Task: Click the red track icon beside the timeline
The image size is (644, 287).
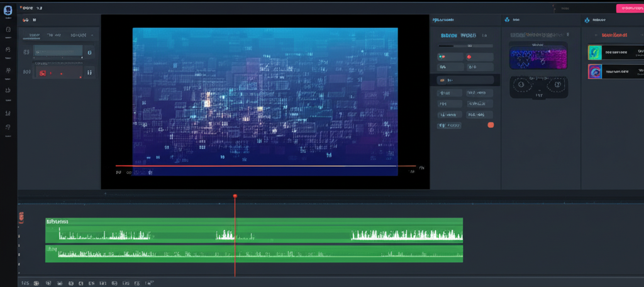Action: (x=21, y=218)
